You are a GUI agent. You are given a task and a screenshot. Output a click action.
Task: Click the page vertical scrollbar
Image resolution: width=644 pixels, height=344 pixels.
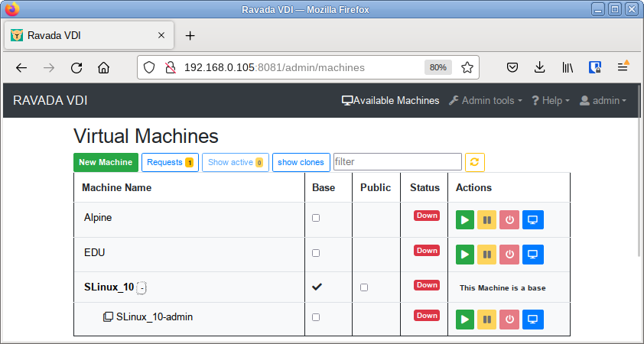pyautogui.click(x=639, y=170)
